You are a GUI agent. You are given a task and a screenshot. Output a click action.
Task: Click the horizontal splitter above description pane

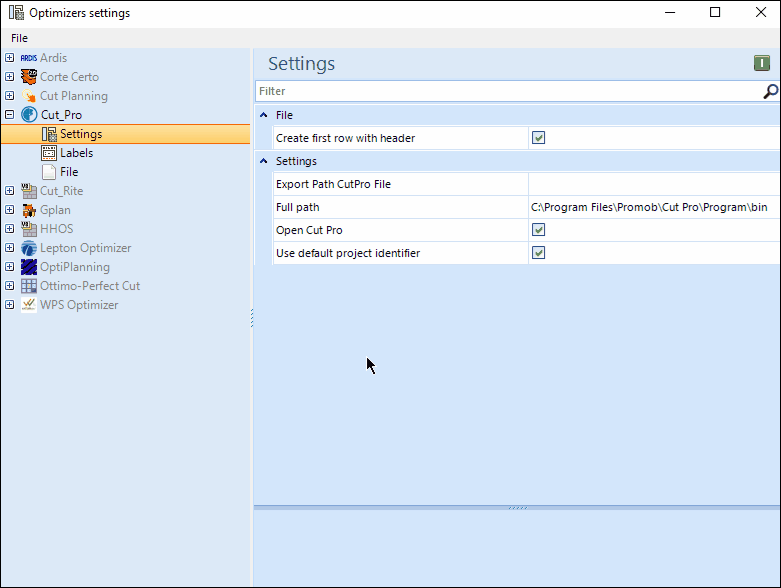point(517,508)
